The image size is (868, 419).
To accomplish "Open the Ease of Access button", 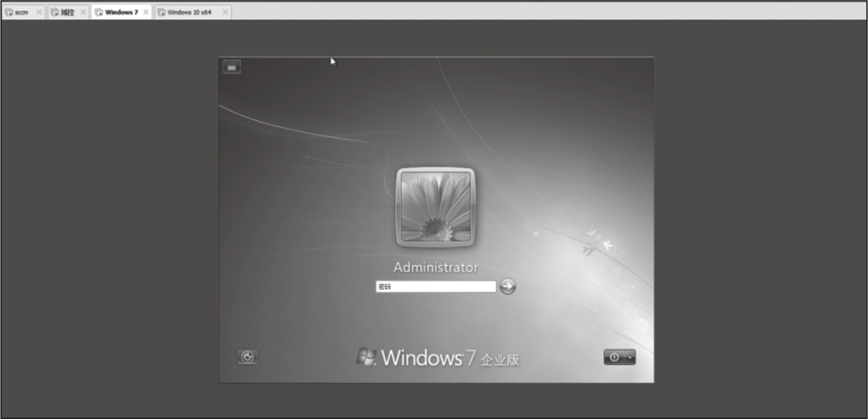I will pos(248,358).
